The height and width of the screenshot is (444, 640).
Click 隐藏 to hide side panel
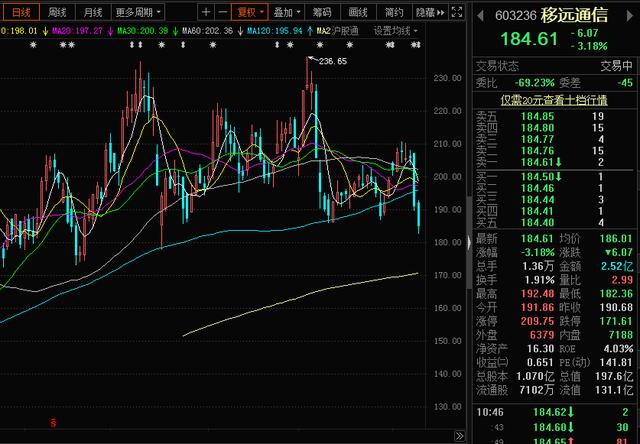pyautogui.click(x=430, y=12)
